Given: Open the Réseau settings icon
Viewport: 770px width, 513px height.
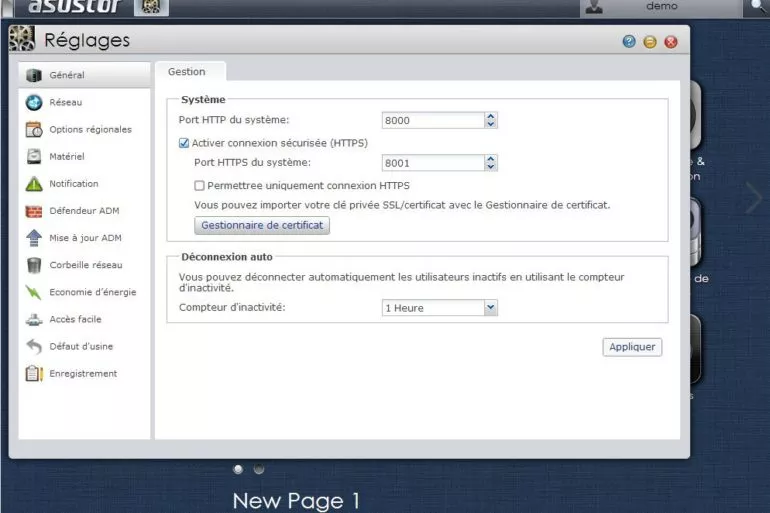Looking at the screenshot, I should (34, 102).
